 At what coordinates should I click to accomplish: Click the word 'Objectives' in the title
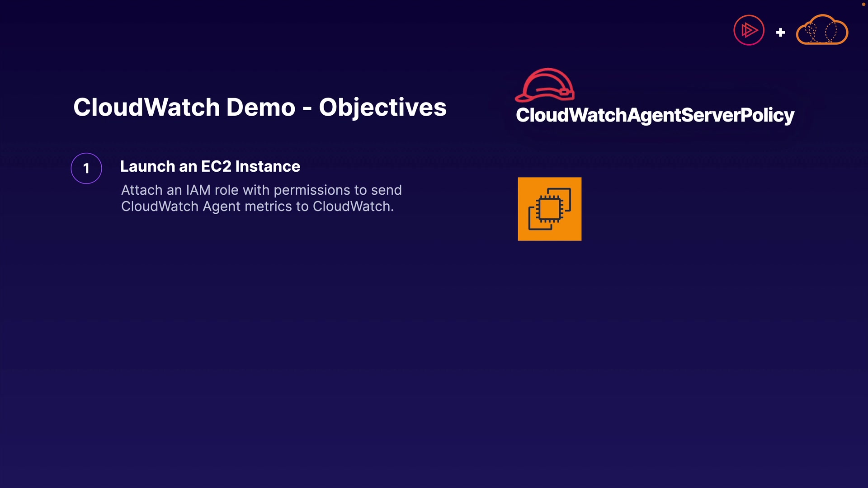coord(382,108)
